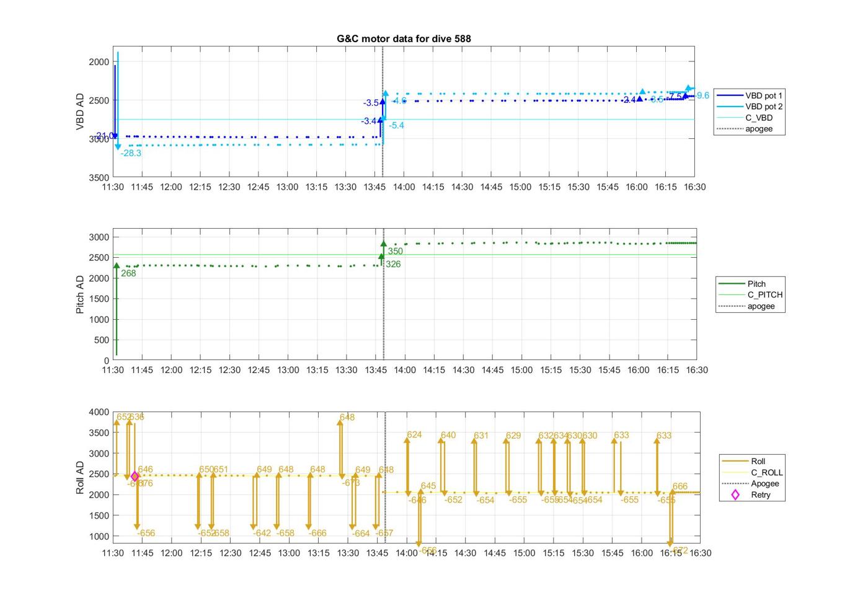868x611 pixels.
Task: Click the -9.6 label at VBD plot edge
Action: click(x=701, y=95)
